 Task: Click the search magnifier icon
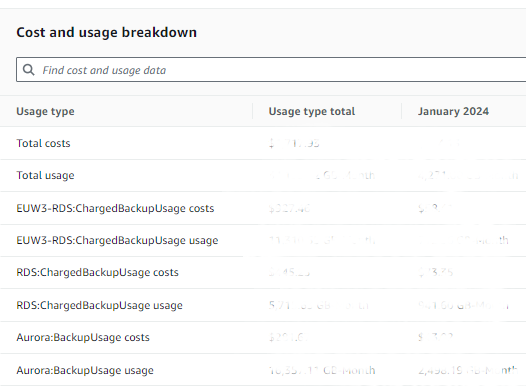coord(29,70)
